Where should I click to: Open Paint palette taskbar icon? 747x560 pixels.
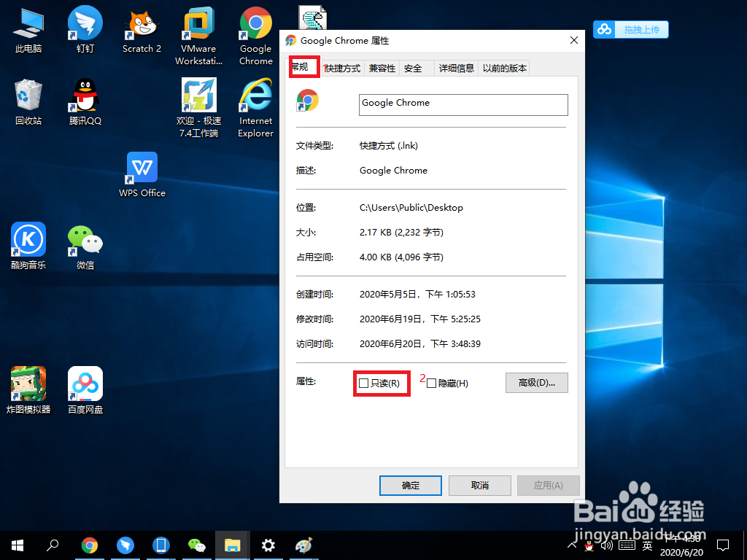[x=304, y=545]
